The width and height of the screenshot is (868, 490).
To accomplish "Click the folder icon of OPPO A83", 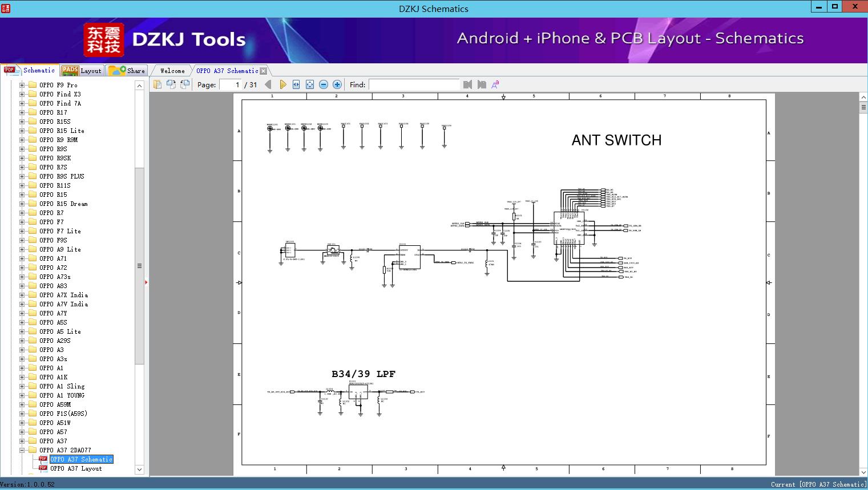I will [x=33, y=286].
